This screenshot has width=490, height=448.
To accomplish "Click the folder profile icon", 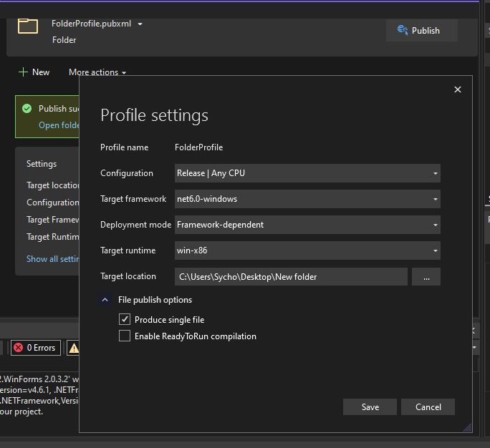I will [x=28, y=26].
